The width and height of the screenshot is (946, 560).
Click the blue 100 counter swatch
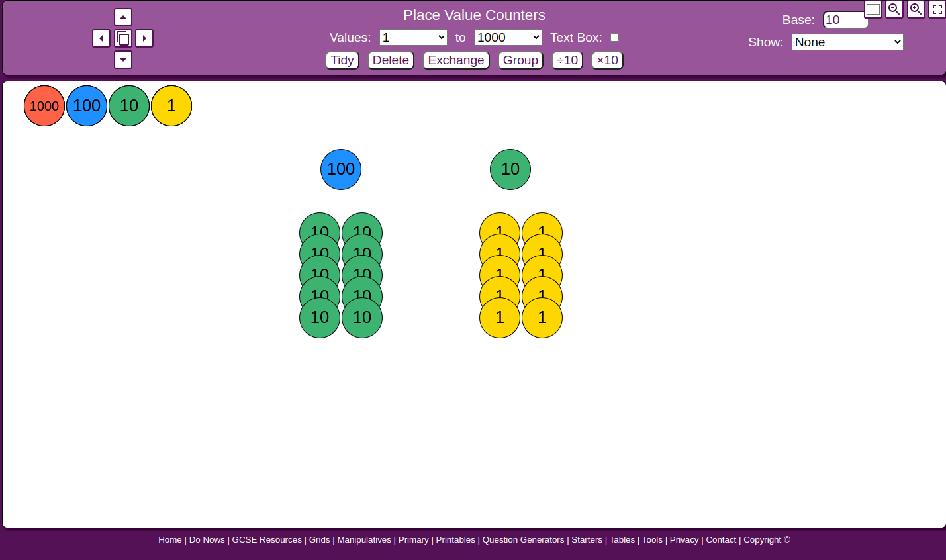(x=86, y=105)
